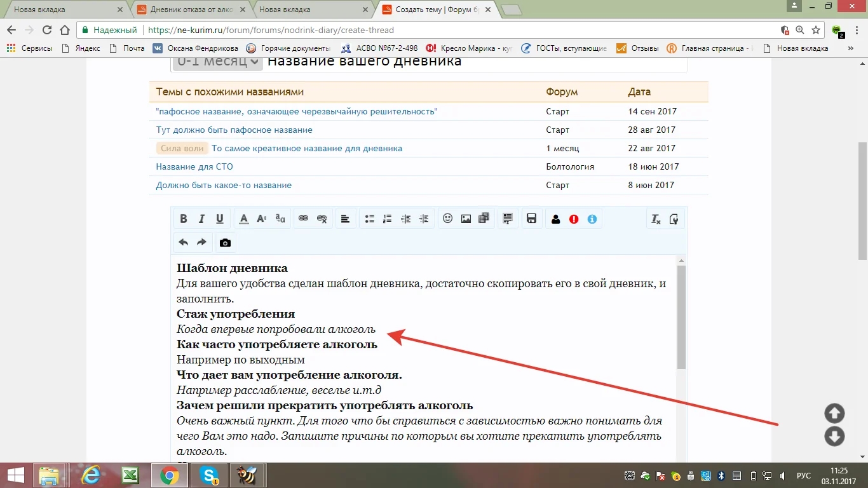Insert a screenshot via the camera icon

point(225,242)
